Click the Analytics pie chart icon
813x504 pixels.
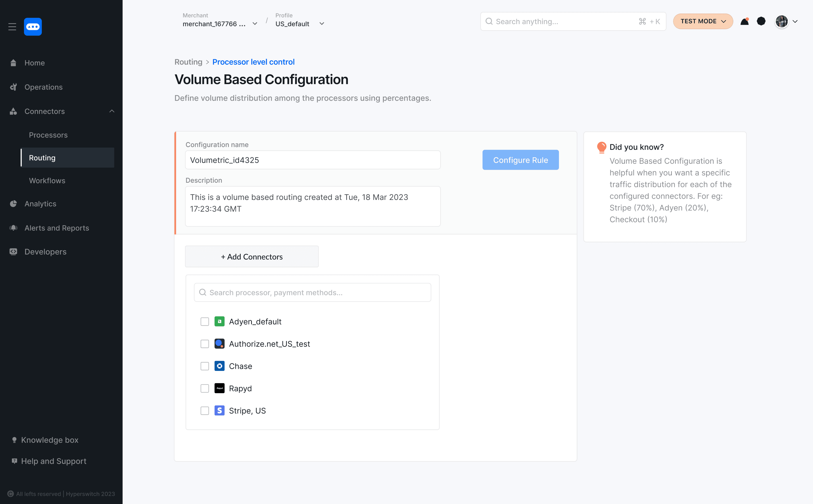click(13, 204)
